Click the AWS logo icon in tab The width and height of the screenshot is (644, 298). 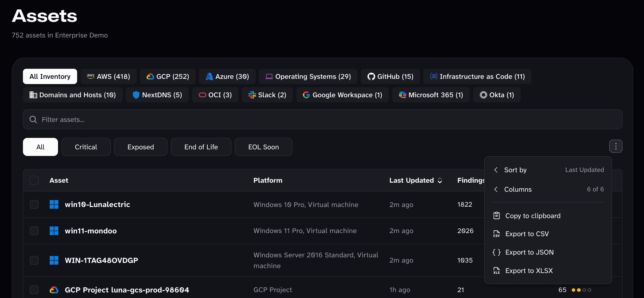[x=91, y=76]
